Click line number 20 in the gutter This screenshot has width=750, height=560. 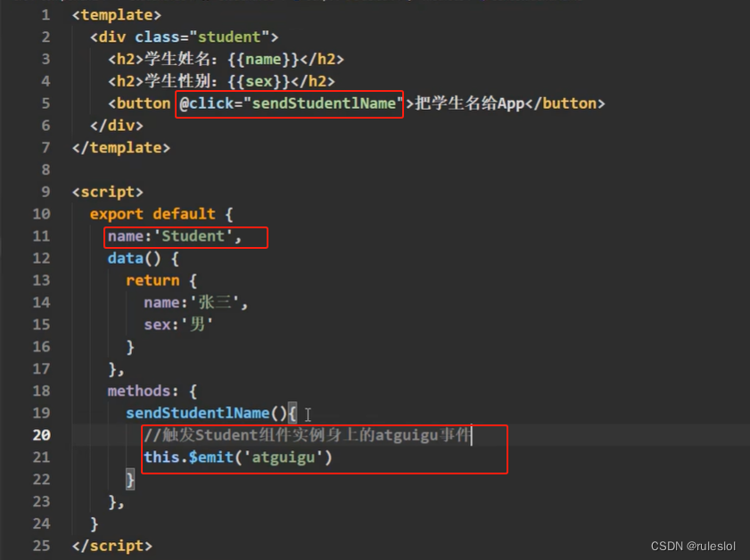(x=42, y=434)
